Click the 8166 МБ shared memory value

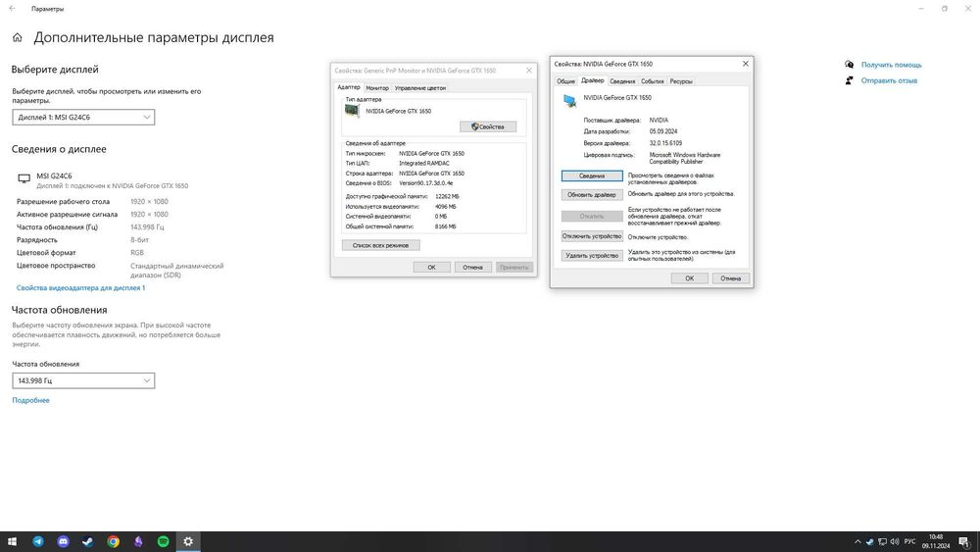click(x=446, y=226)
